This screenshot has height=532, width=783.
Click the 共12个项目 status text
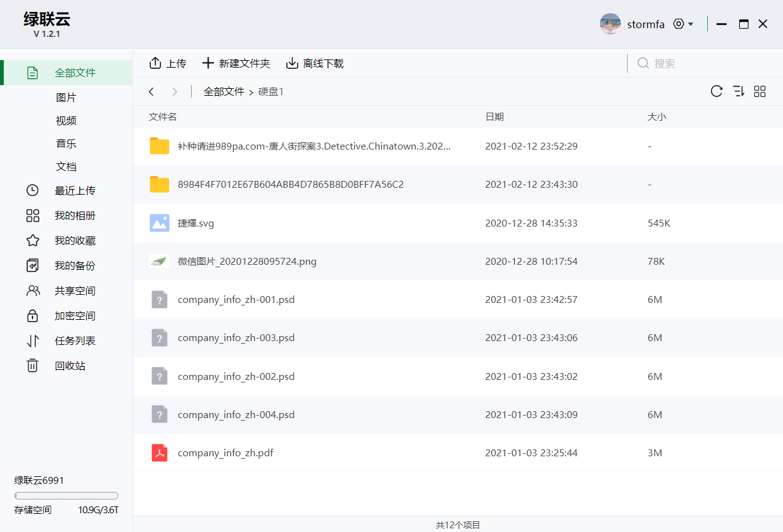(458, 525)
